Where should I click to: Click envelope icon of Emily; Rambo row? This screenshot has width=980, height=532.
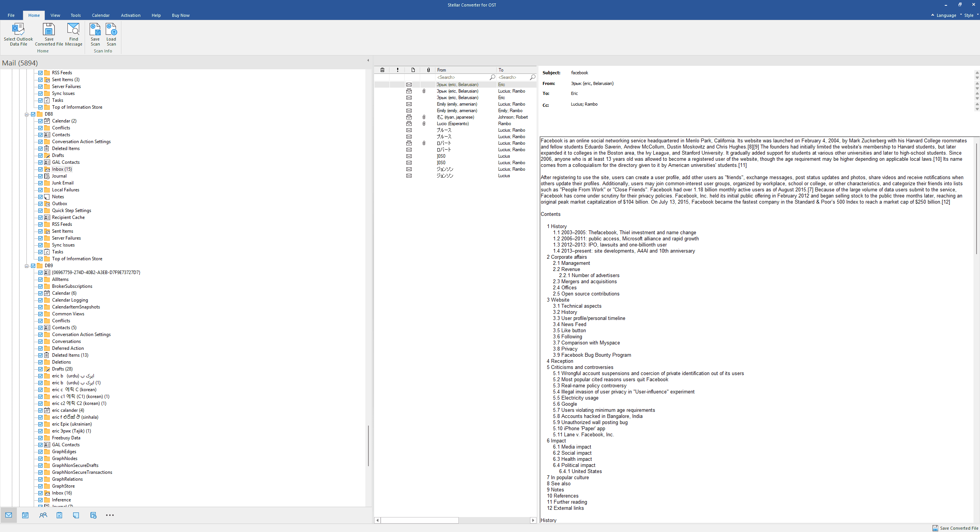point(409,111)
